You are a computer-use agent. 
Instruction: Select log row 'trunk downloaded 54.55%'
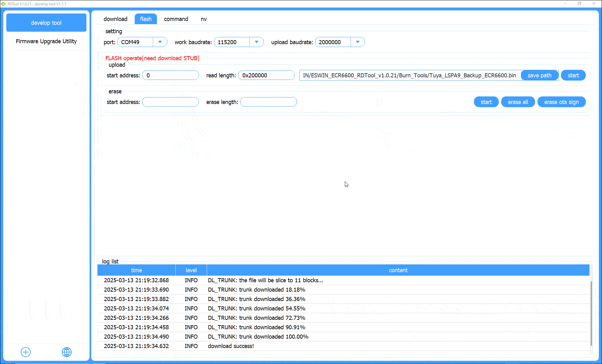coord(343,309)
